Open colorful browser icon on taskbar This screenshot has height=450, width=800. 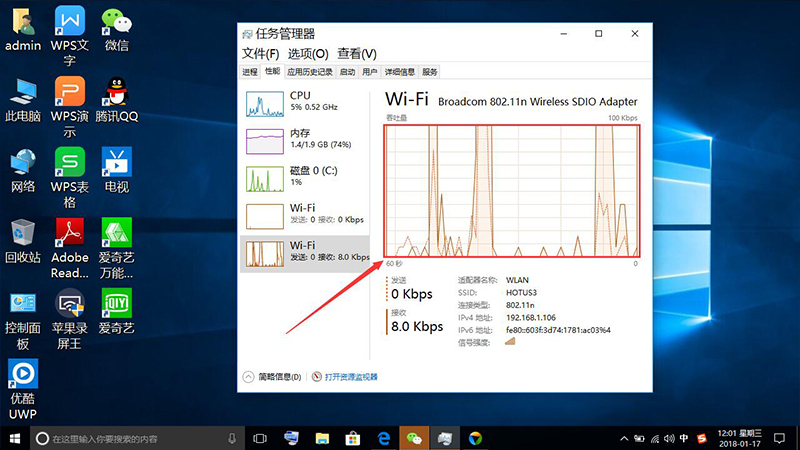475,438
